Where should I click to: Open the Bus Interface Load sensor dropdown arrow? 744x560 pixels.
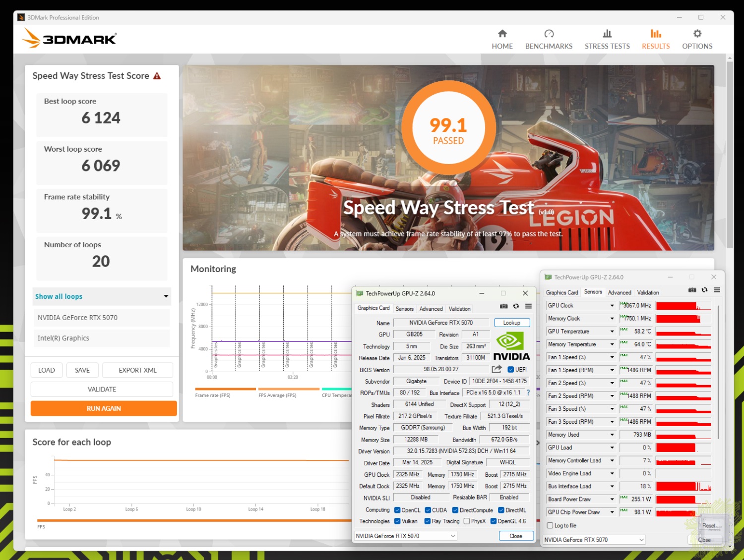(612, 486)
